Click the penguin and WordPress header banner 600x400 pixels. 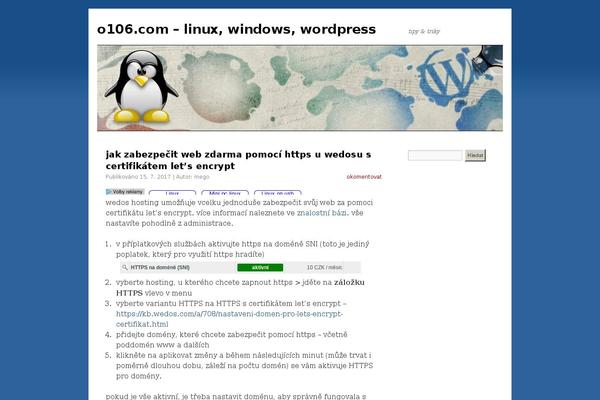tap(300, 88)
